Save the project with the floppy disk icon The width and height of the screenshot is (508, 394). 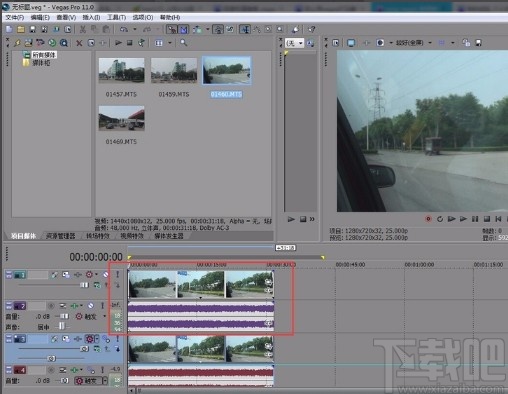point(32,29)
